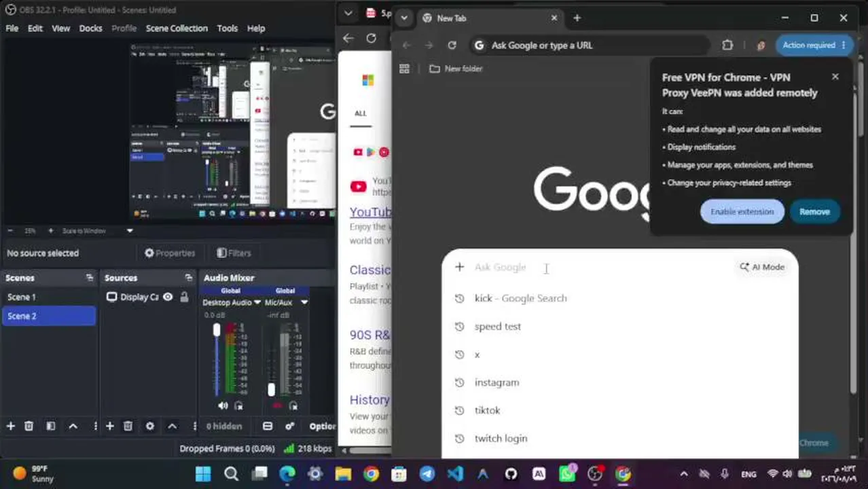Open Chrome apps grid icon in bookmarks bar

tap(404, 69)
